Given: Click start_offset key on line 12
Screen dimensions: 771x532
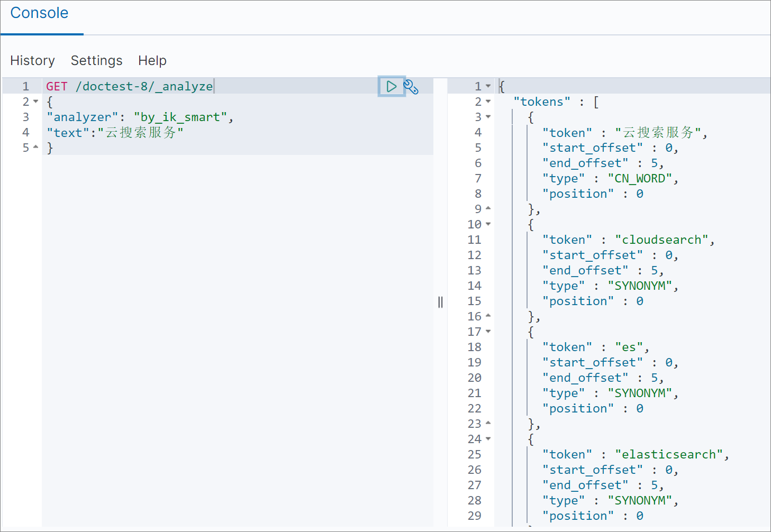Looking at the screenshot, I should pos(593,255).
